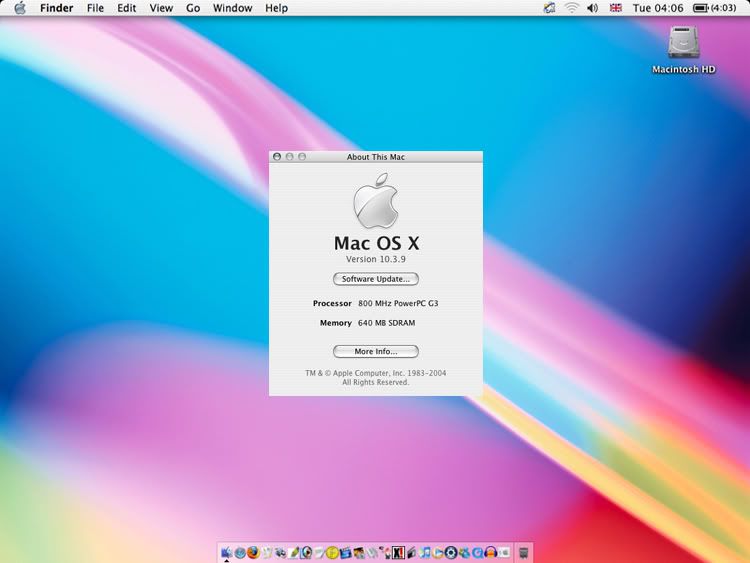Minimize the About This Mac window

click(289, 156)
